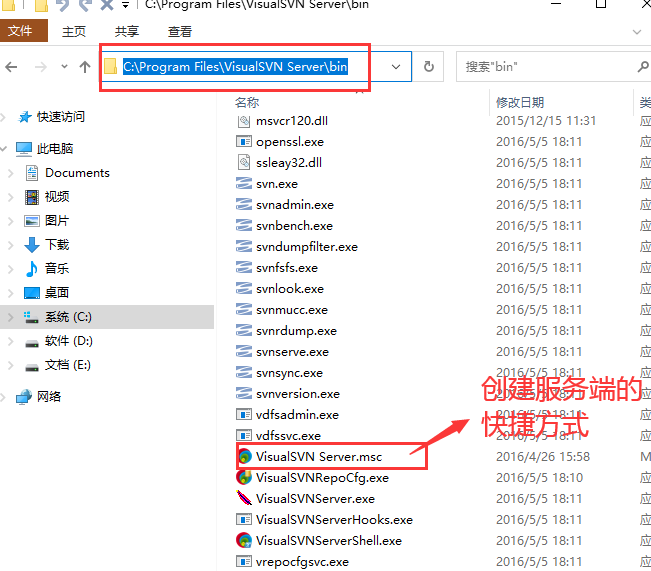
Task: Select the msvcr120.dll file icon
Action: [244, 121]
